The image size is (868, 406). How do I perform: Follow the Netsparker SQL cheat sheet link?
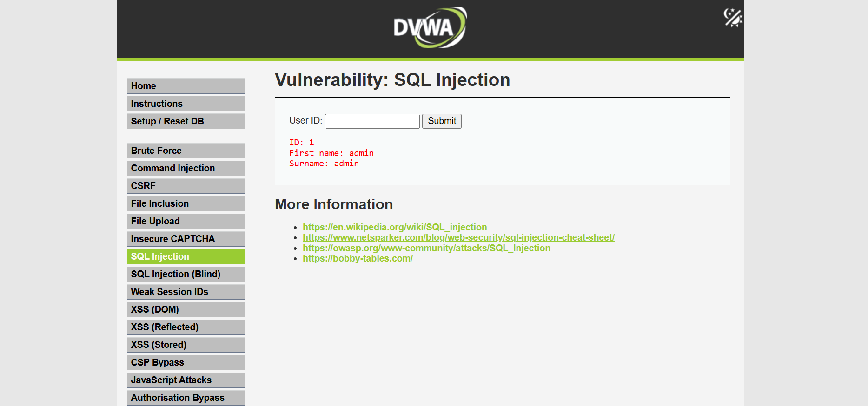pos(458,237)
